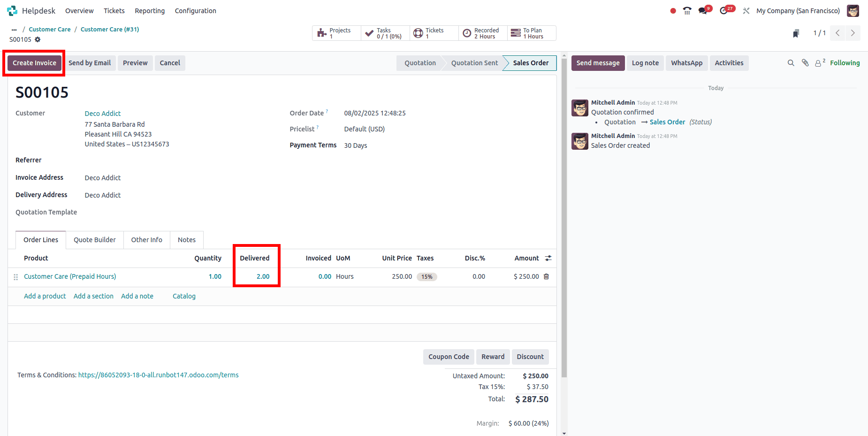The height and width of the screenshot is (436, 868).
Task: Open the Terms & Conditions link
Action: [x=158, y=375]
